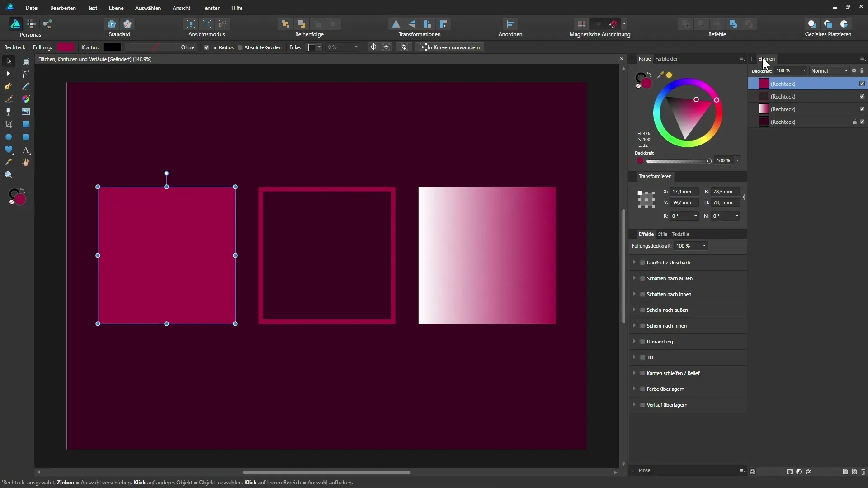Switch to the Pixel Persona
Viewport: 868px width, 488px height.
[31, 24]
